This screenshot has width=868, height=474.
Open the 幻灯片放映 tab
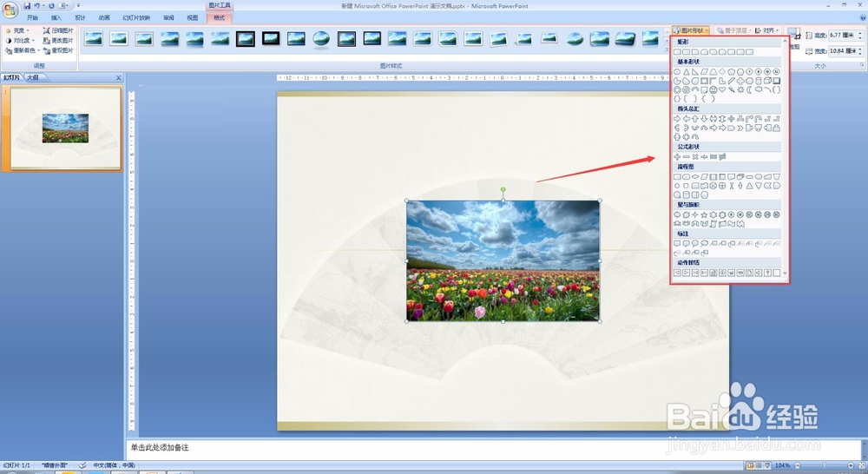coord(136,17)
